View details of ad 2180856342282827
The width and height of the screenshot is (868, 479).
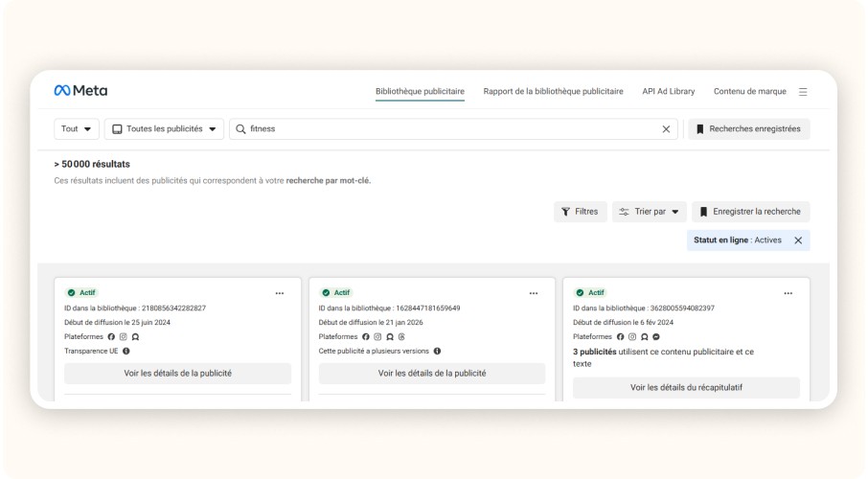tap(177, 374)
